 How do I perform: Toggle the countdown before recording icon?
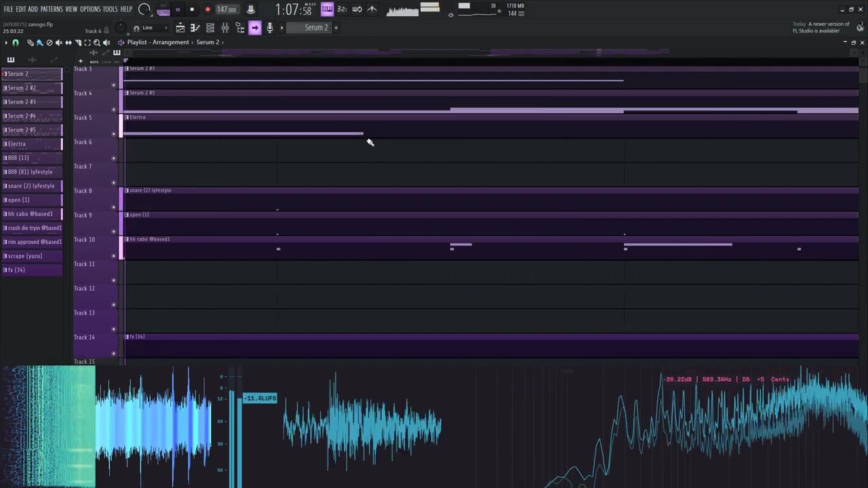(x=342, y=9)
